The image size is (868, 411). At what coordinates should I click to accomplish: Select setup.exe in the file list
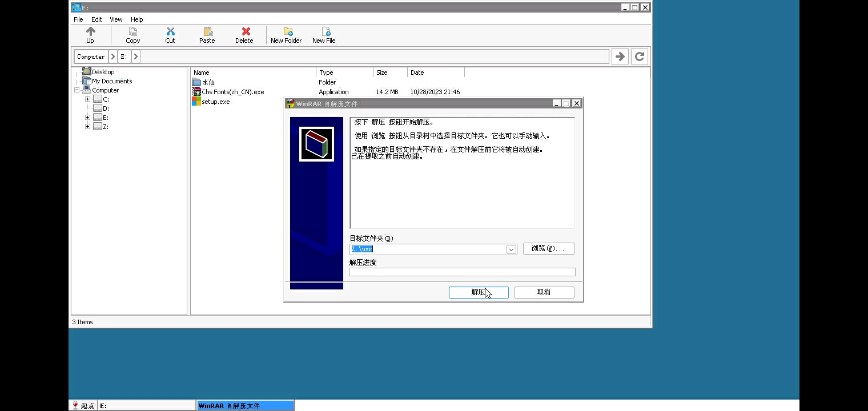pyautogui.click(x=215, y=102)
